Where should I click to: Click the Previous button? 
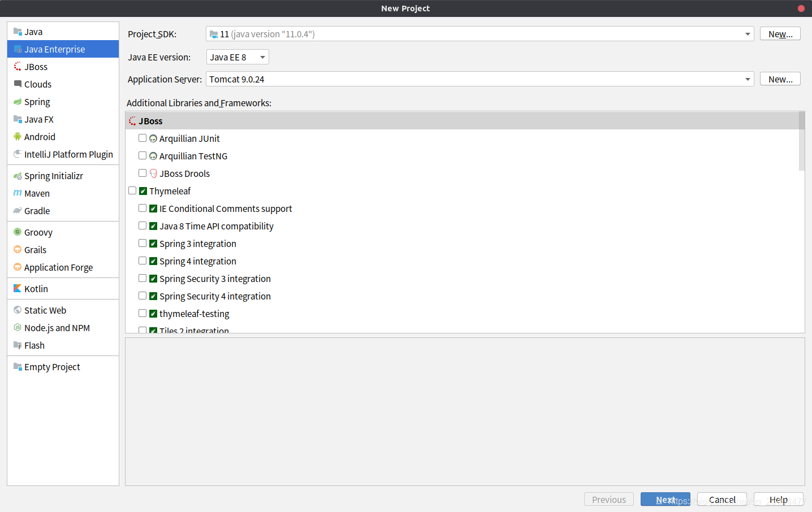click(609, 500)
